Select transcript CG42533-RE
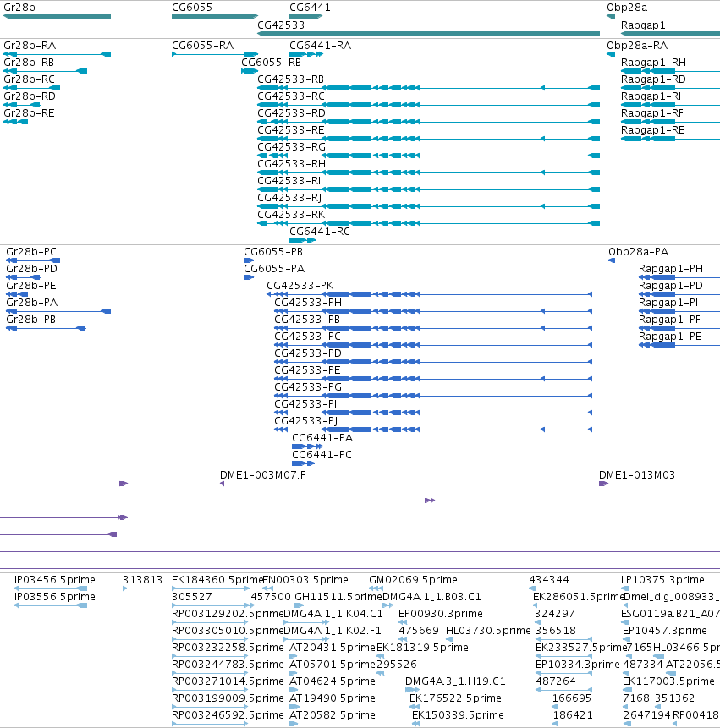 click(x=291, y=130)
